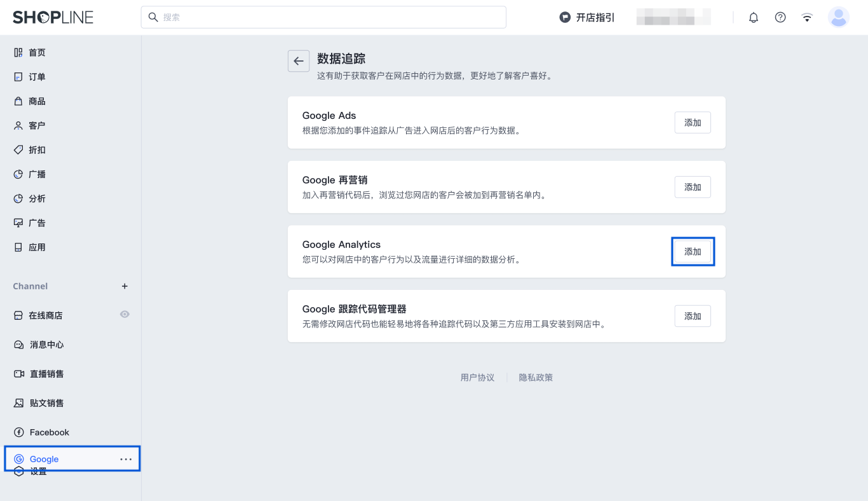
Task: Click the blurred store name
Action: [674, 17]
